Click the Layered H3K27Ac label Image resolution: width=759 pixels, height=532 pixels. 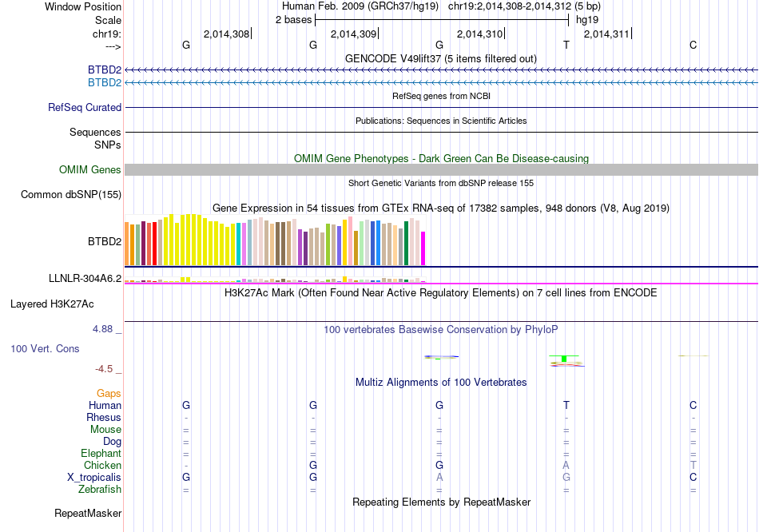(x=52, y=304)
